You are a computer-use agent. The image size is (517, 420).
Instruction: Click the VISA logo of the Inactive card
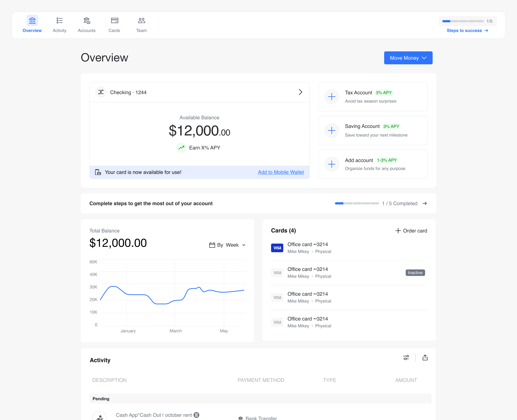(x=277, y=273)
